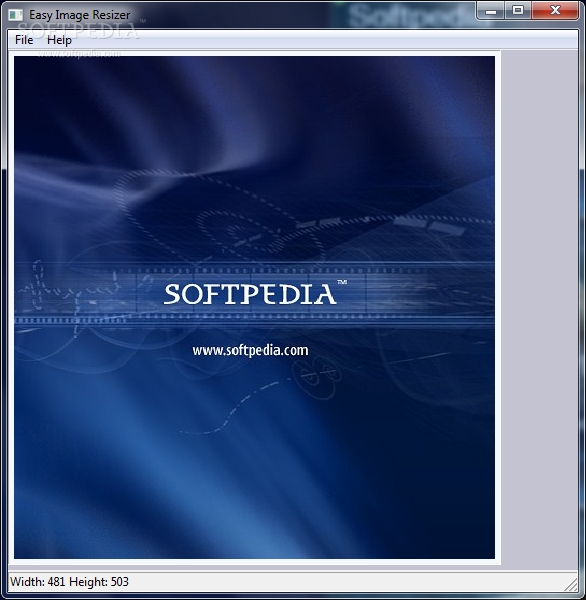586x600 pixels.
Task: Open the Help menu
Action: 59,40
